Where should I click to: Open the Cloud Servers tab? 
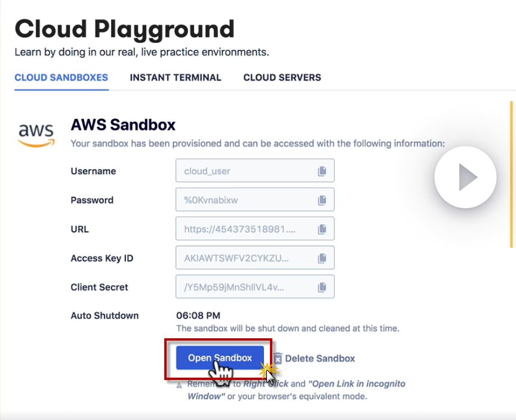point(282,78)
